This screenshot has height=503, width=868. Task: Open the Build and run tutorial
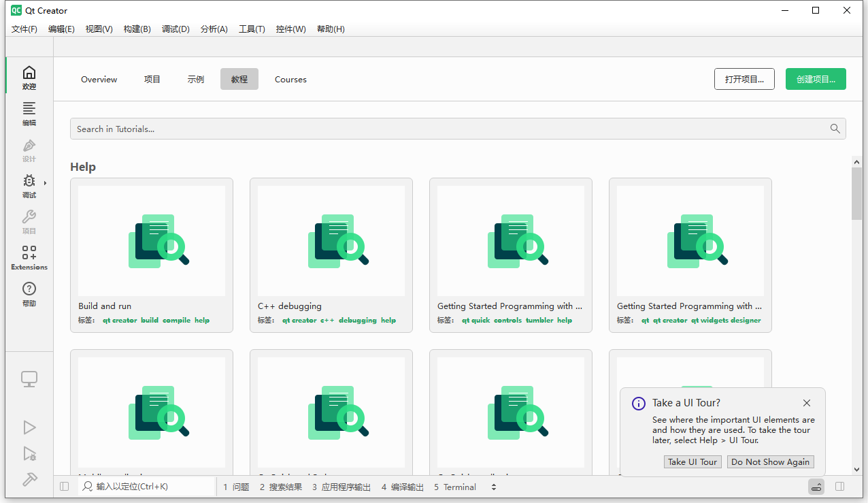coord(152,255)
